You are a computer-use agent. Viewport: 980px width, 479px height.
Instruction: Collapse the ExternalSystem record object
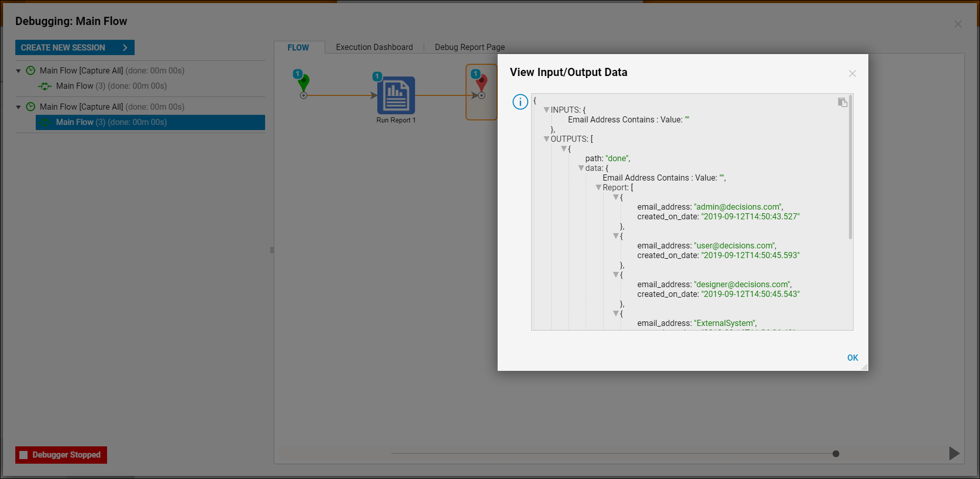pyautogui.click(x=616, y=313)
